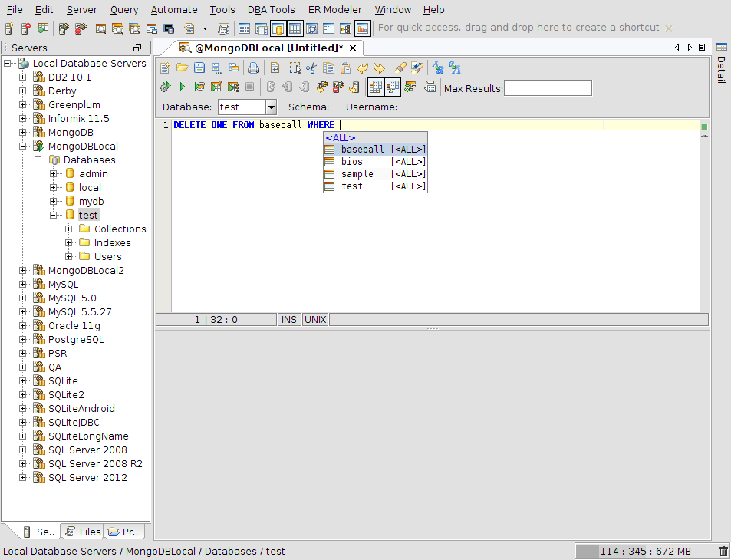Choose bios from the autocomplete popup
This screenshot has height=560, width=731.
point(375,161)
